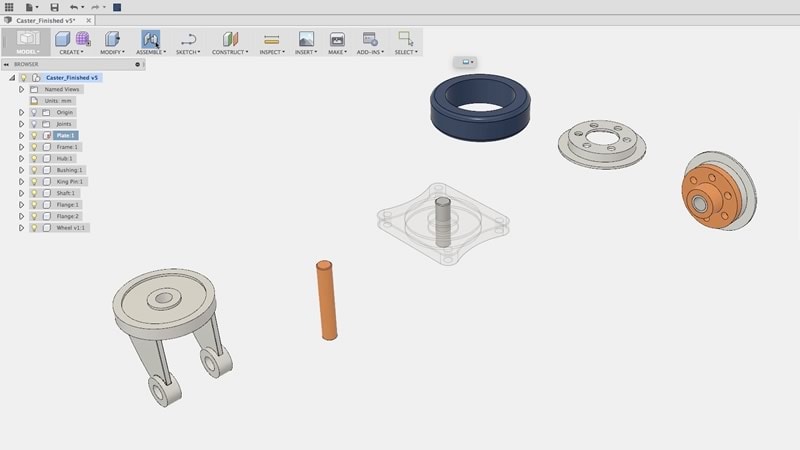Expand the Origin folder

pyautogui.click(x=21, y=112)
